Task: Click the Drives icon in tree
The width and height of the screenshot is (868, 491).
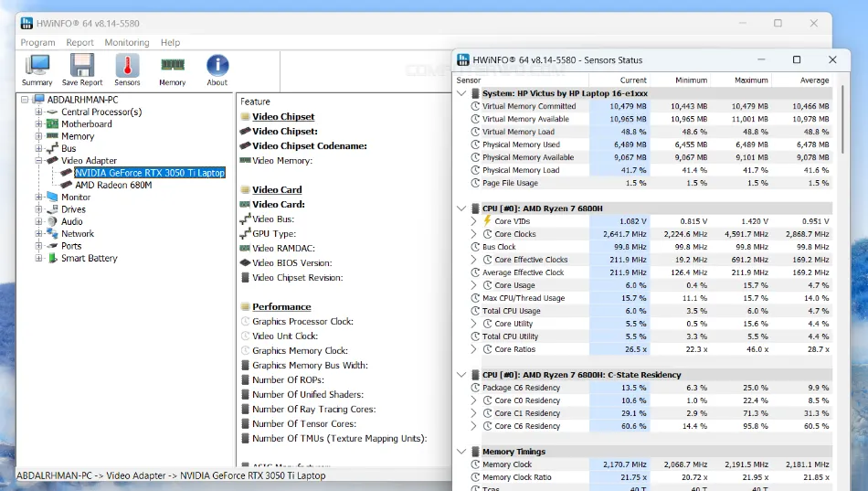Action: pyautogui.click(x=53, y=209)
